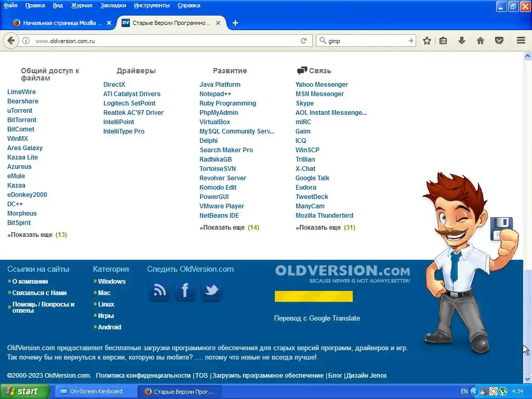Click the search magnifier icon
This screenshot has width=532, height=399.
(x=322, y=41)
